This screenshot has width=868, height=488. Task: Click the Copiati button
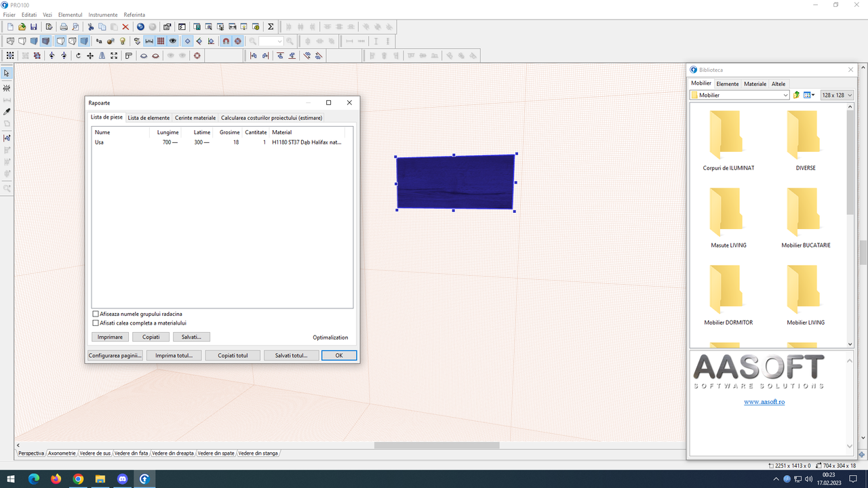pos(151,337)
